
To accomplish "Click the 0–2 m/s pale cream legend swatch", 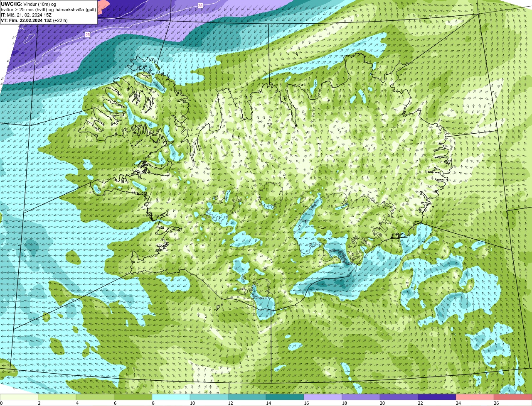I will pos(19,397).
